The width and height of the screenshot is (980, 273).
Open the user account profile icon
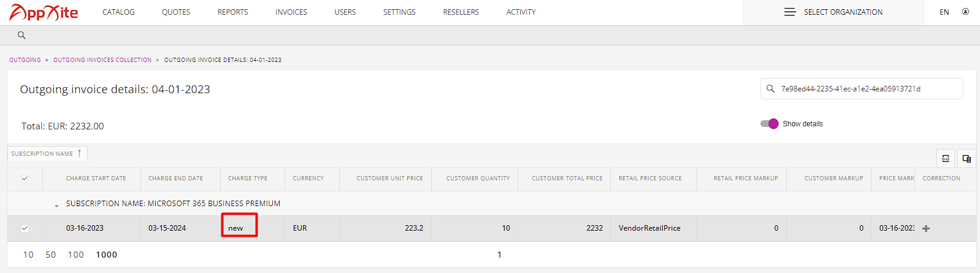pyautogui.click(x=965, y=12)
